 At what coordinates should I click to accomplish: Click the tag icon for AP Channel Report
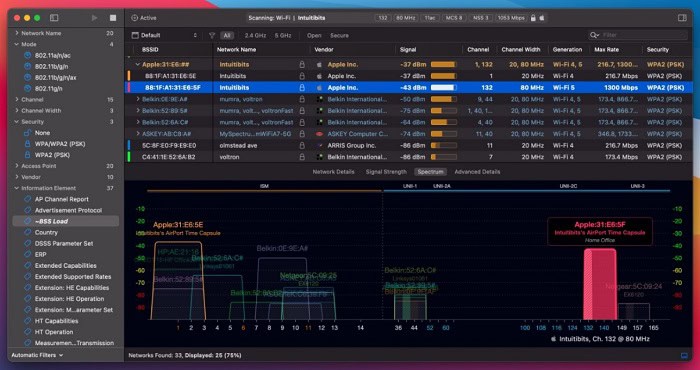[28, 199]
